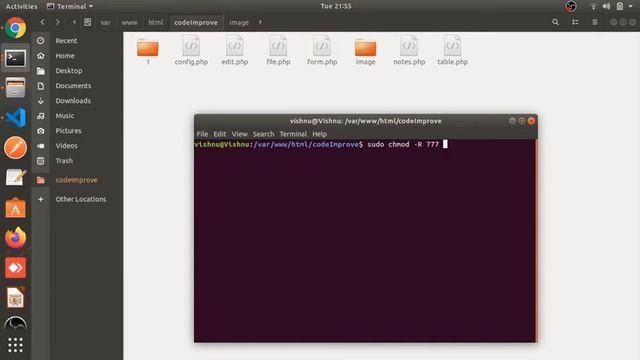Toggle list view in Files
Viewport: 640px width, 360px height.
[575, 22]
